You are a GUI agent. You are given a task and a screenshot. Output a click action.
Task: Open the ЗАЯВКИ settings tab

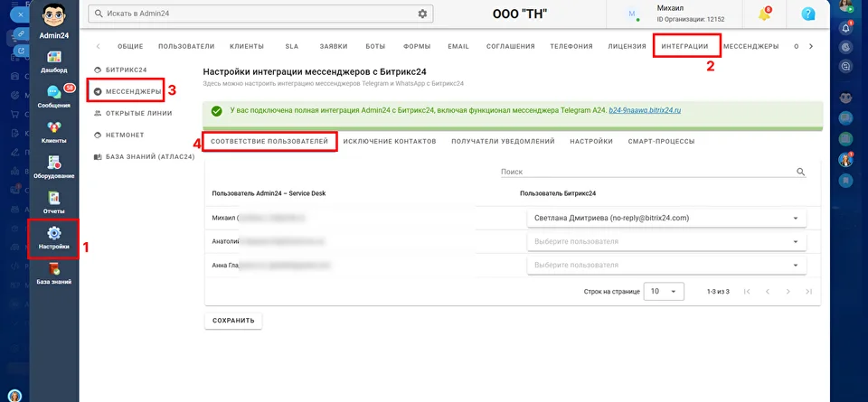click(334, 46)
